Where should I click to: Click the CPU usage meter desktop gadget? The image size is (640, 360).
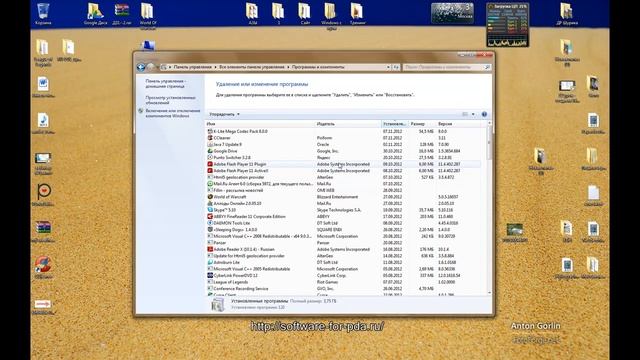pos(507,24)
